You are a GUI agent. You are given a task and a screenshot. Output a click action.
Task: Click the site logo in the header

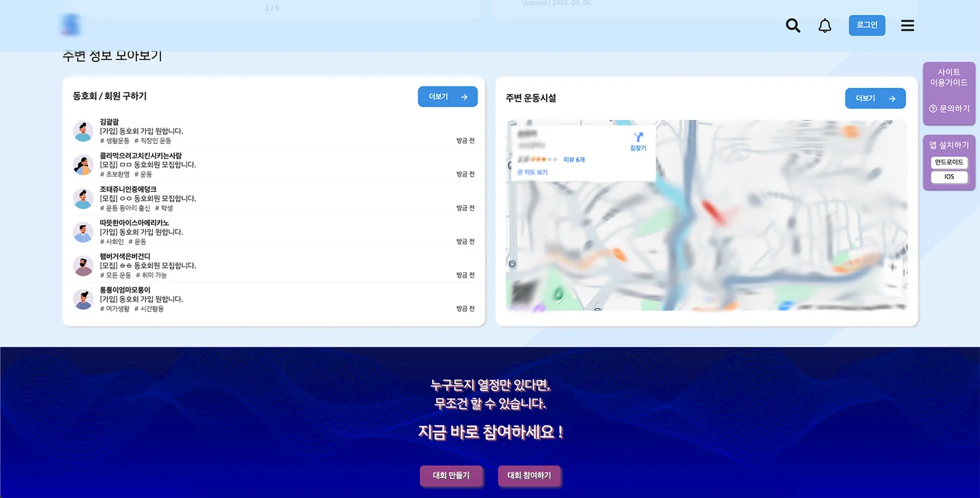coord(70,25)
